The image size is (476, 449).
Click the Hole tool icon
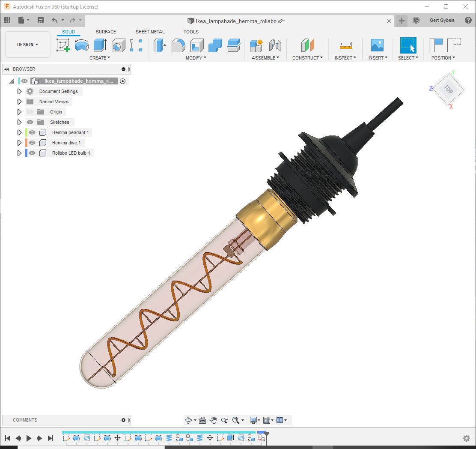(x=118, y=45)
